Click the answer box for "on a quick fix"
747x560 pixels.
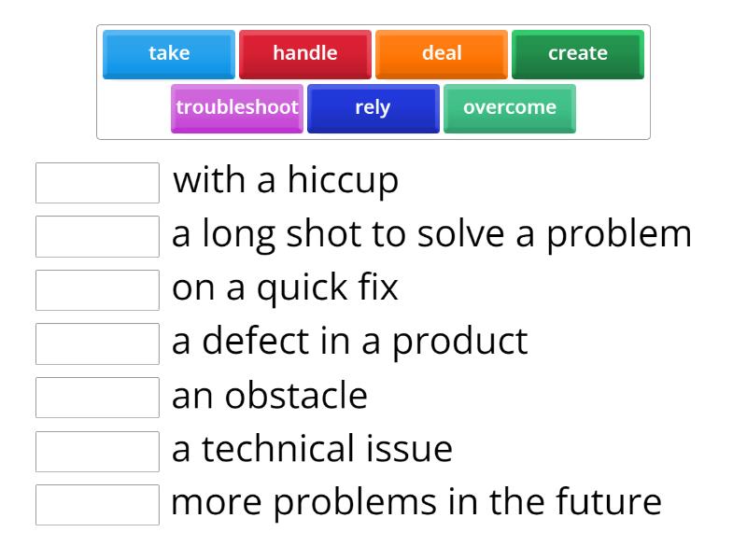98,290
